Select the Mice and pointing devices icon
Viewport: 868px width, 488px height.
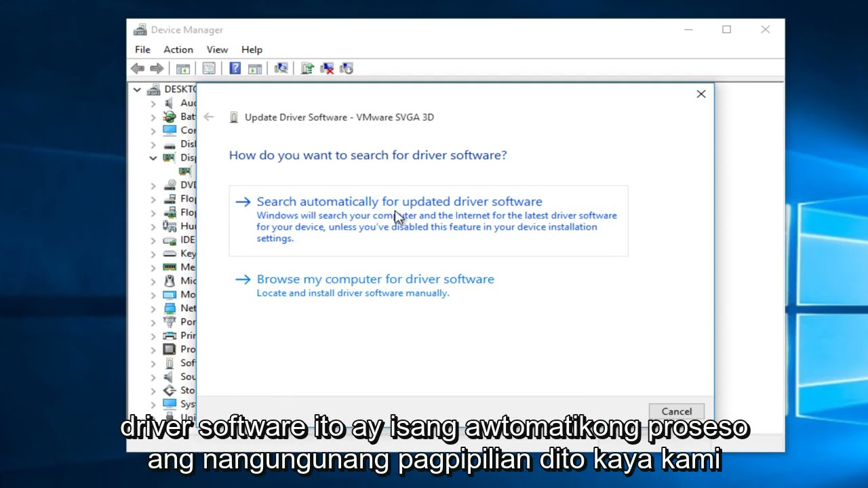(170, 281)
